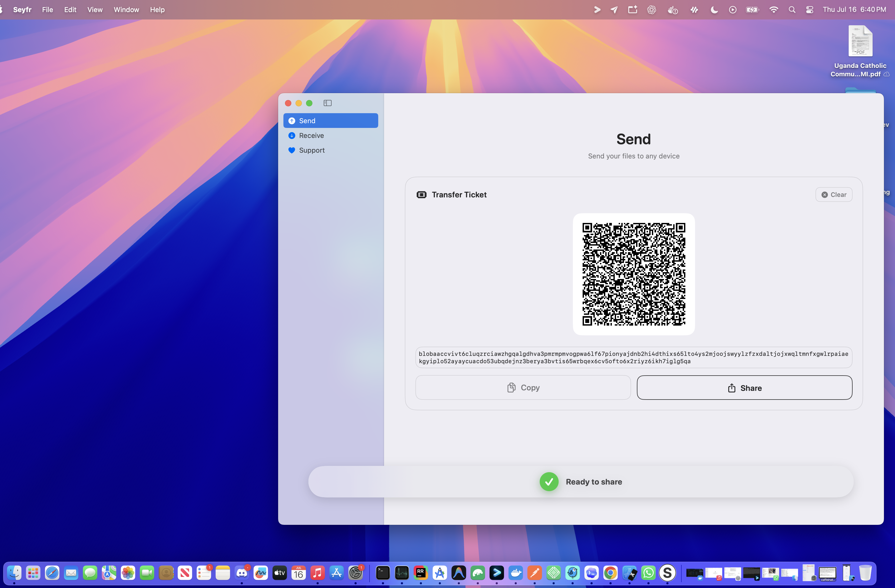This screenshot has width=895, height=588.
Task: Open Music from the Dock
Action: point(317,572)
